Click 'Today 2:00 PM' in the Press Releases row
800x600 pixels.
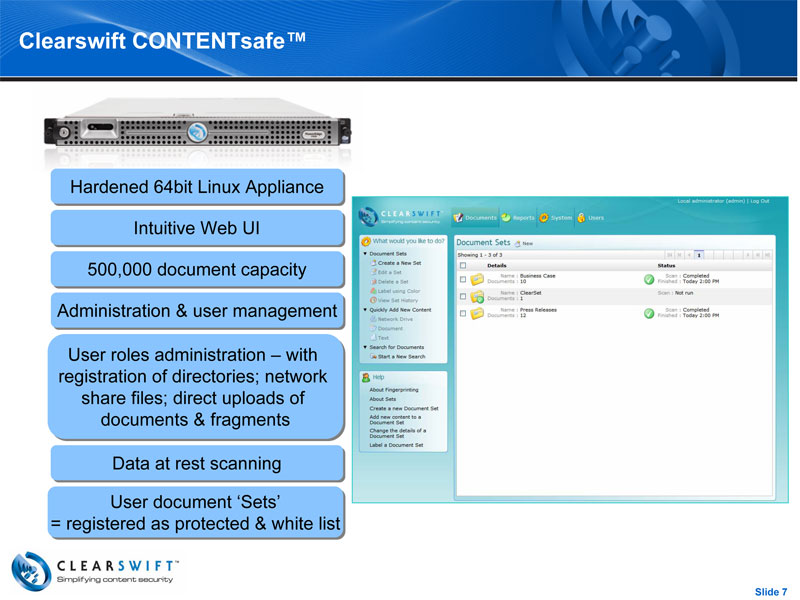pyautogui.click(x=701, y=315)
